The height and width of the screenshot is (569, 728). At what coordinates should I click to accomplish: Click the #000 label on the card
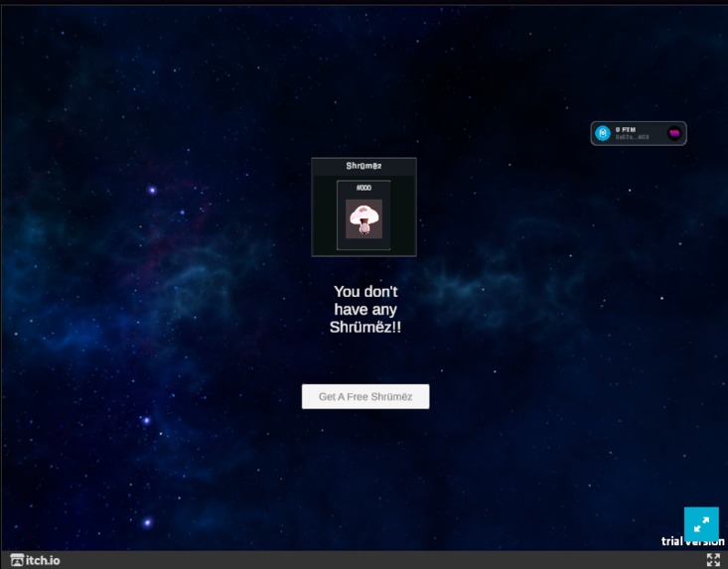(364, 188)
